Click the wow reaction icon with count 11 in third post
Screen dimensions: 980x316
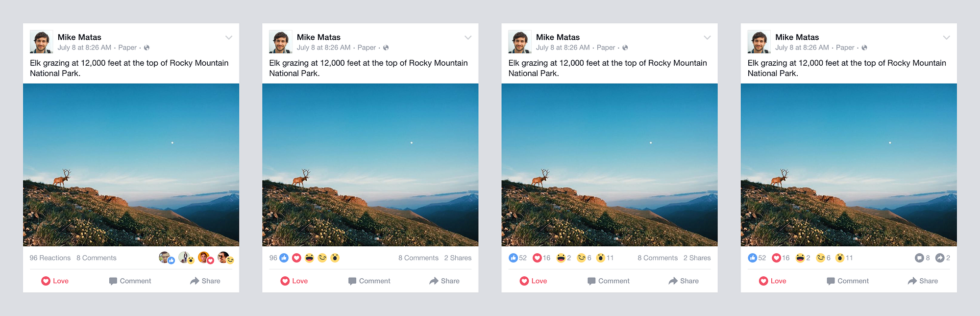600,258
